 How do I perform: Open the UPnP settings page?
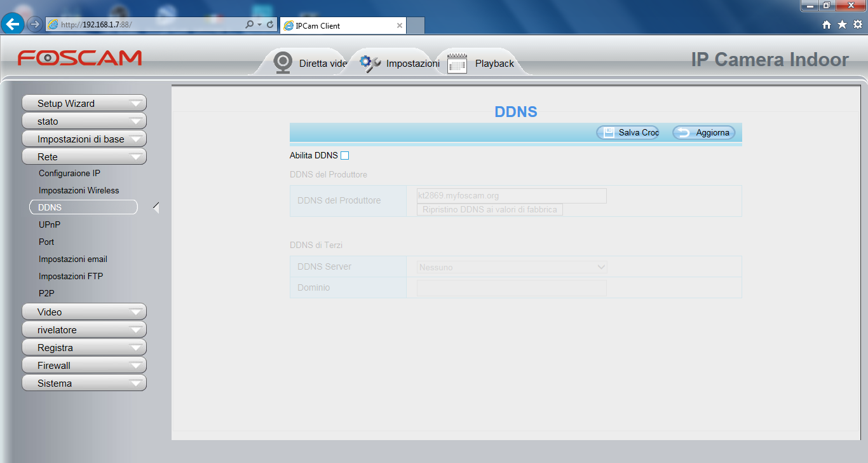pos(50,225)
